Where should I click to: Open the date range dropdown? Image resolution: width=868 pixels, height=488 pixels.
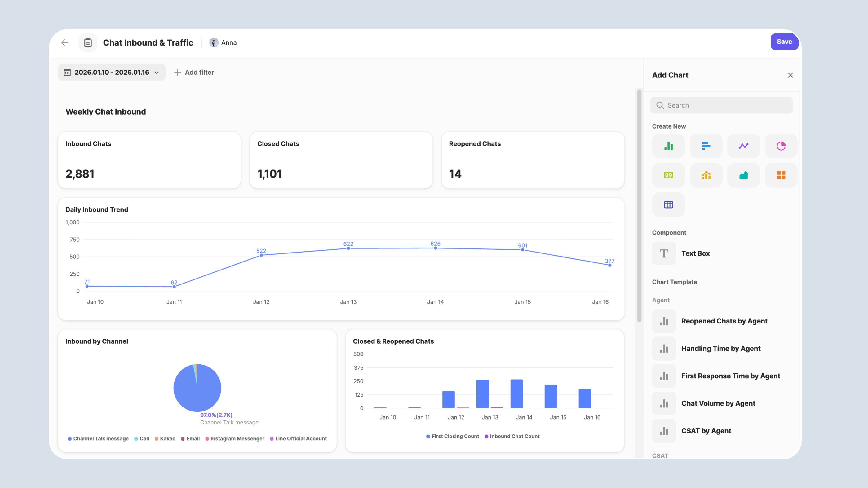pos(112,73)
